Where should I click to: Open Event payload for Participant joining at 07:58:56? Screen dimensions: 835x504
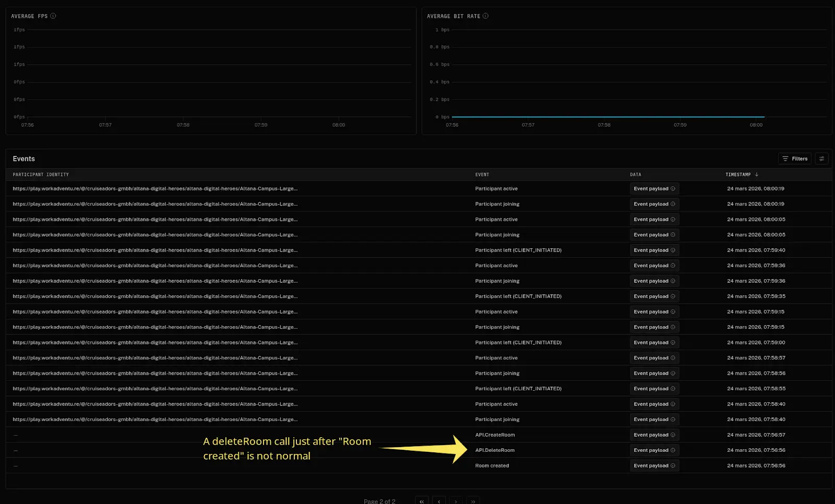tap(654, 374)
